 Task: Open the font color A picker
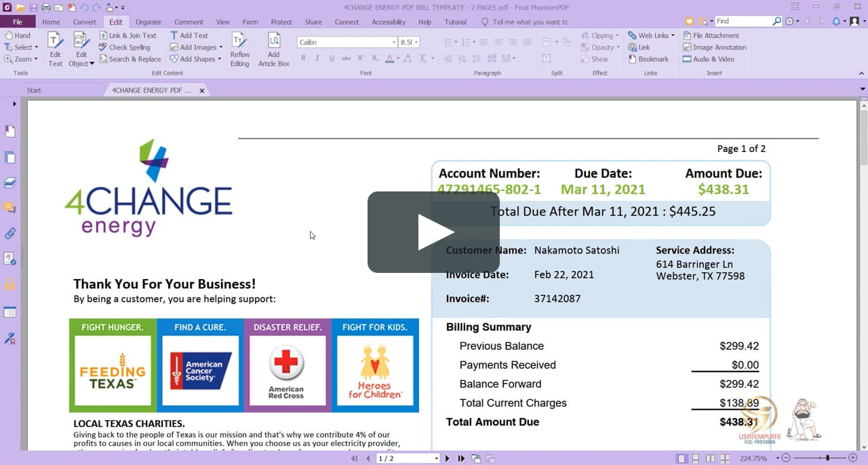pos(389,58)
